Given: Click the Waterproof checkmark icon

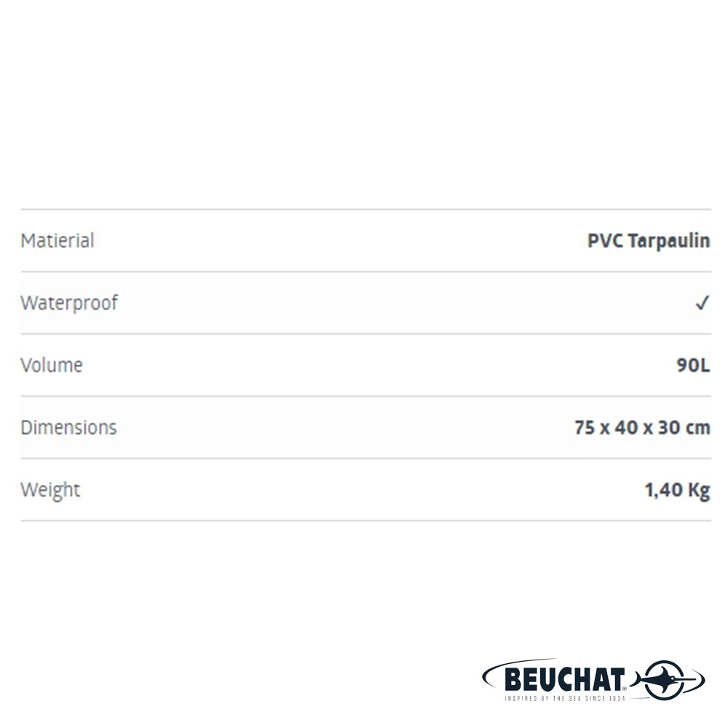Looking at the screenshot, I should [702, 304].
